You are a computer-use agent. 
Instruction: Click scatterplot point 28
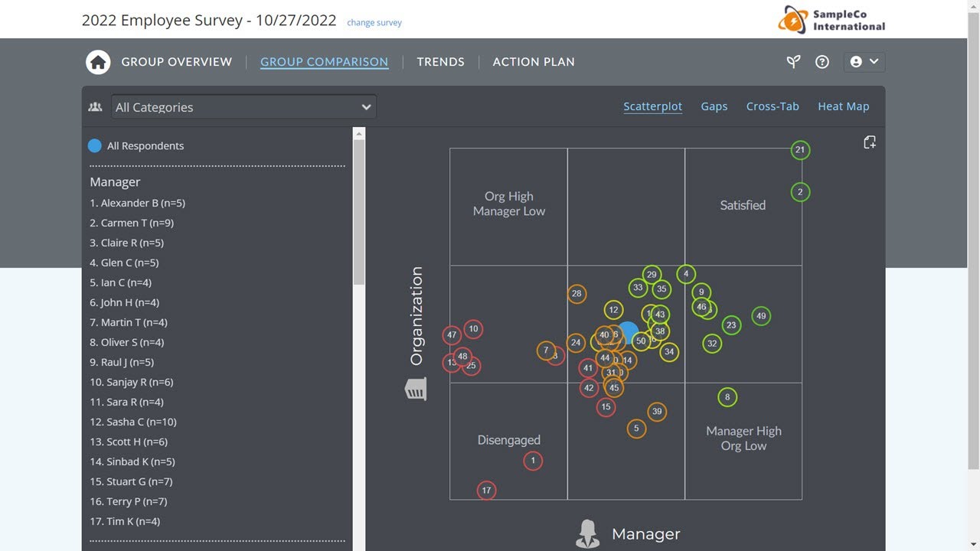coord(577,294)
